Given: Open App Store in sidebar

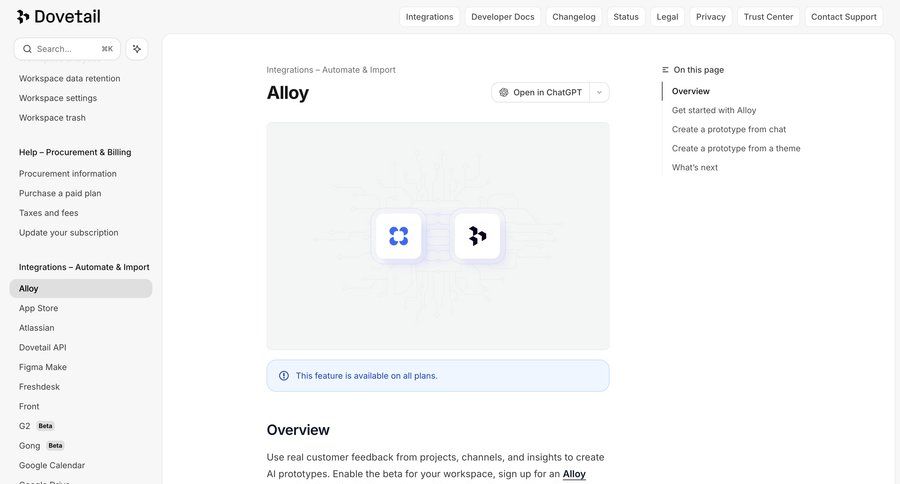Looking at the screenshot, I should pyautogui.click(x=38, y=308).
